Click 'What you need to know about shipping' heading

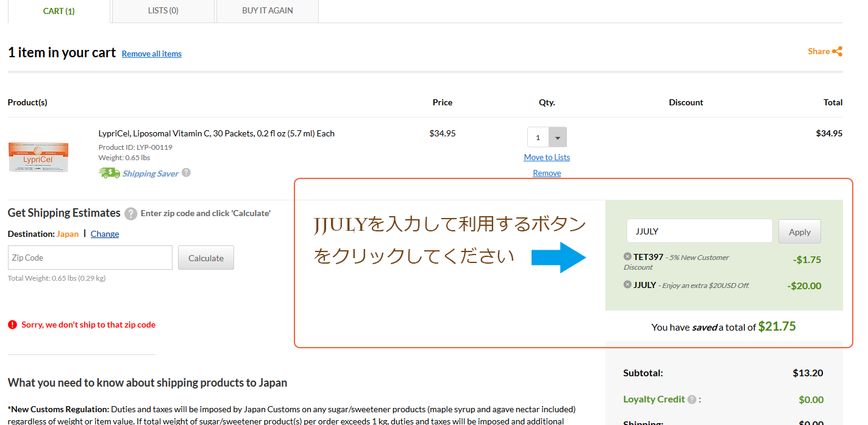[x=148, y=383]
